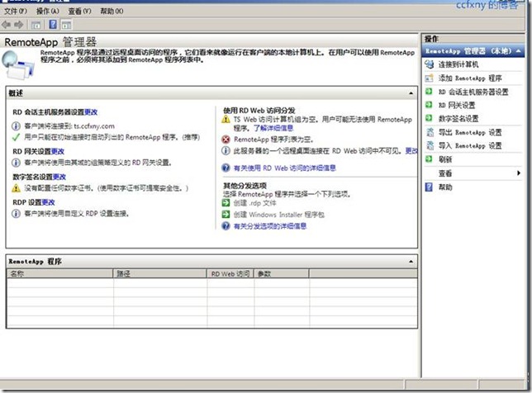The image size is (532, 393).
Task: Click 刷新 in actions pane
Action: 445,159
